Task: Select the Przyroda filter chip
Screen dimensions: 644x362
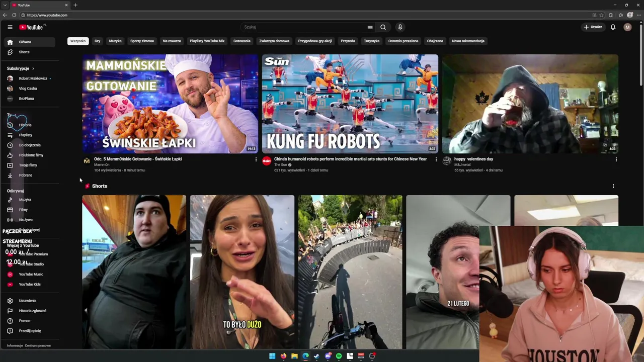Action: [x=348, y=41]
